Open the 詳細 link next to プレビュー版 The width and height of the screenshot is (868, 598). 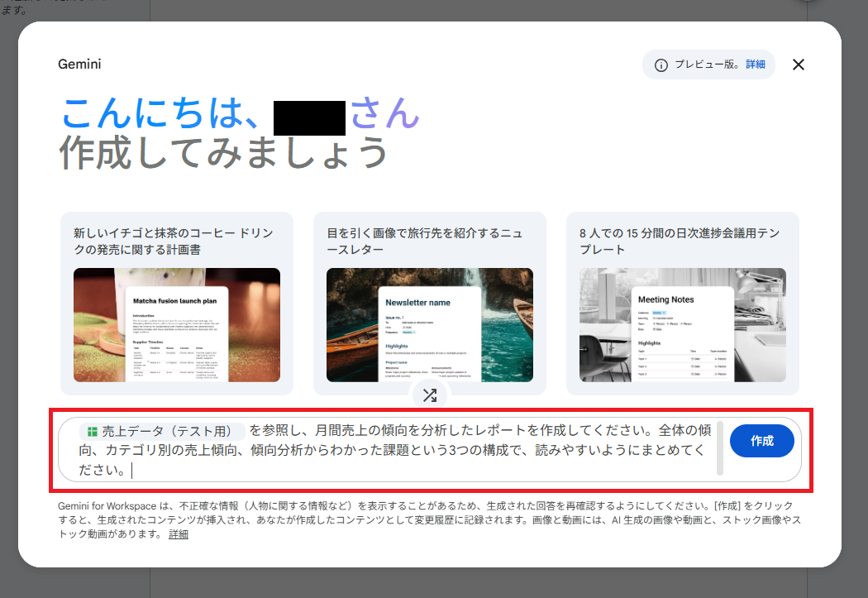(755, 65)
